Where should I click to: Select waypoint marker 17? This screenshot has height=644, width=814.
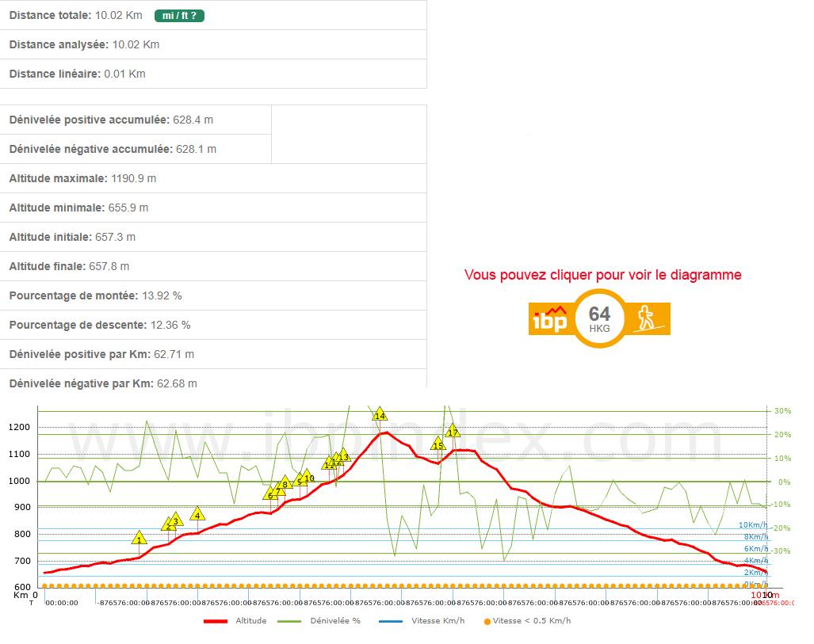(x=453, y=432)
